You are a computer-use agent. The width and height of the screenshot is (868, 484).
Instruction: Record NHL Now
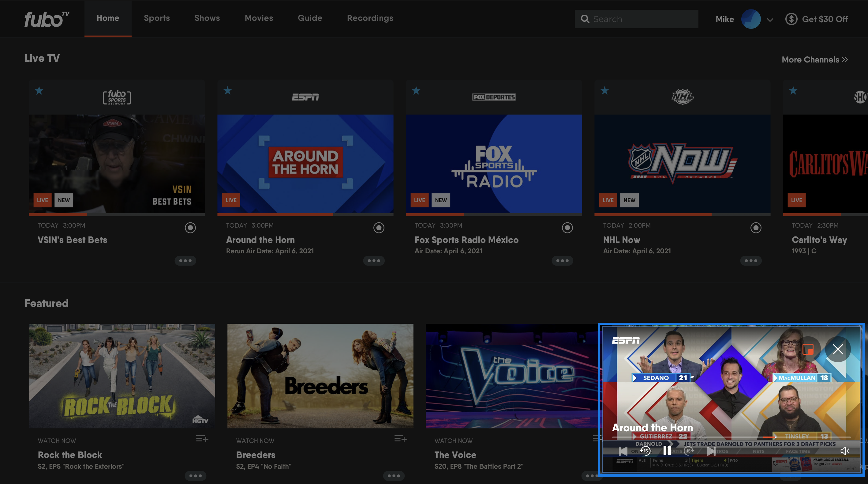pyautogui.click(x=756, y=228)
